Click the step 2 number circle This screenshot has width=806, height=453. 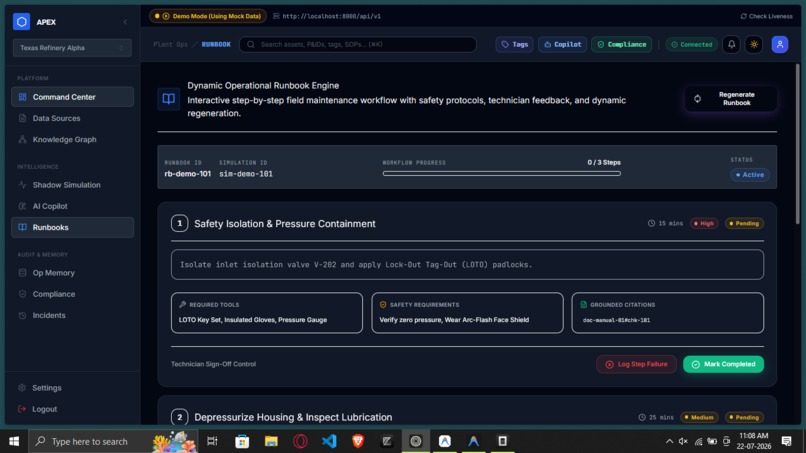tap(179, 417)
